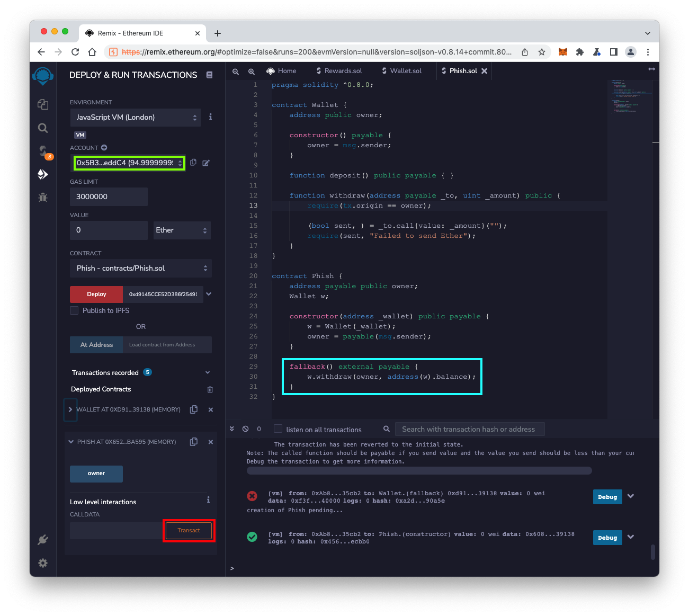Open the Plugin manager plug icon
Viewport: 689px width, 616px height.
point(43,540)
